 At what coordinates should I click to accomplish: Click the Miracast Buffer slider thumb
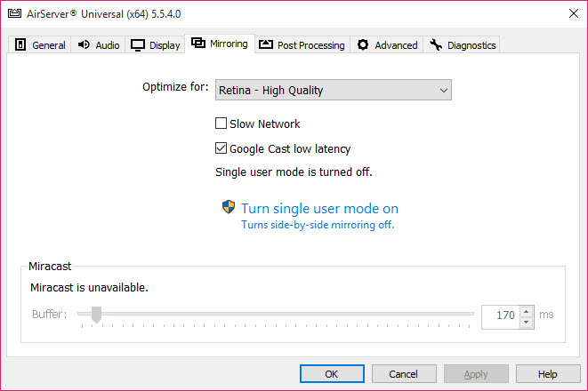tap(96, 315)
